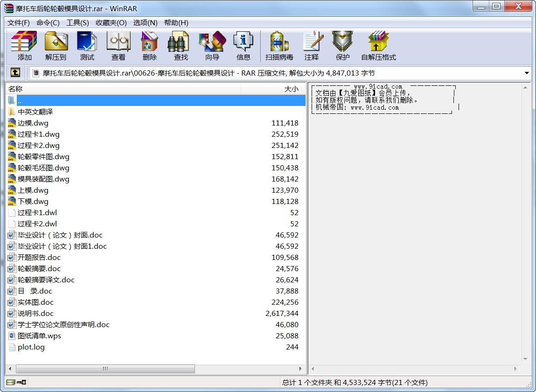Screen dimensions: 536x392
Task: Open the 自解压格式 (SFX) tool
Action: pyautogui.click(x=378, y=46)
